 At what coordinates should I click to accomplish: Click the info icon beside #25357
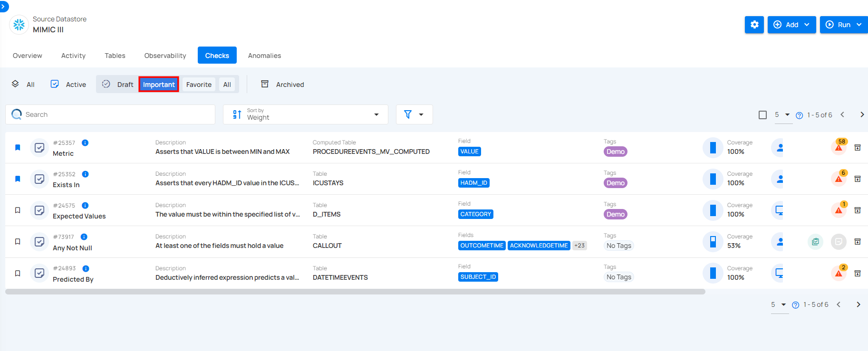(x=85, y=142)
